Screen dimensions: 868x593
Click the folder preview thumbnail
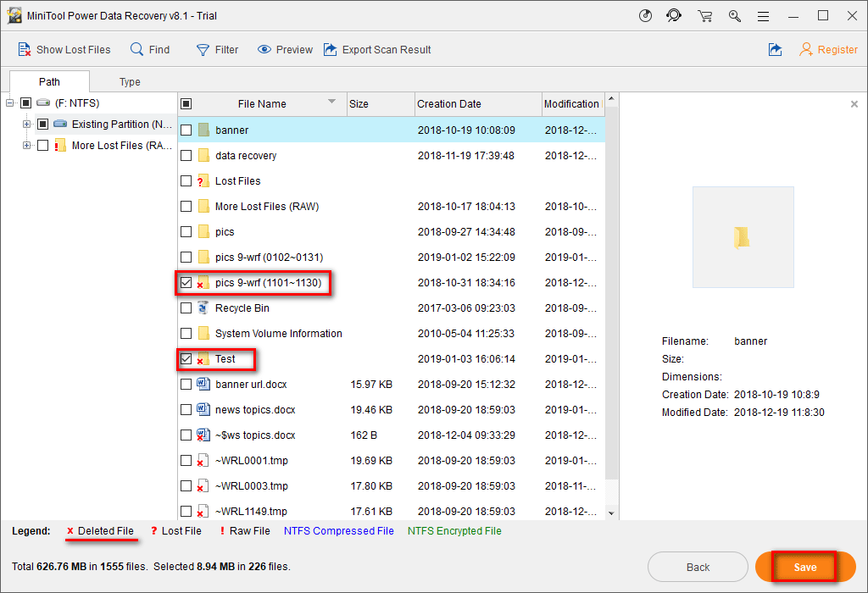(743, 237)
